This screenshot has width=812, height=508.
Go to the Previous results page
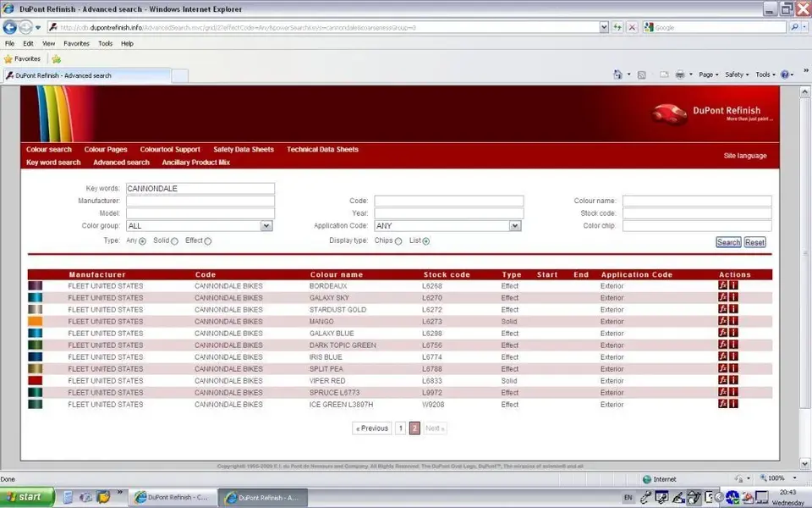point(372,428)
